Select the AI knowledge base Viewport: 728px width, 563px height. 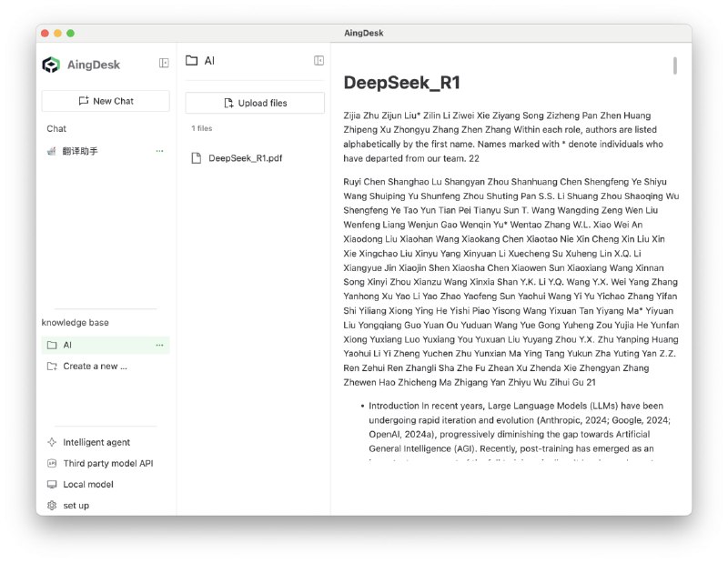tap(67, 345)
